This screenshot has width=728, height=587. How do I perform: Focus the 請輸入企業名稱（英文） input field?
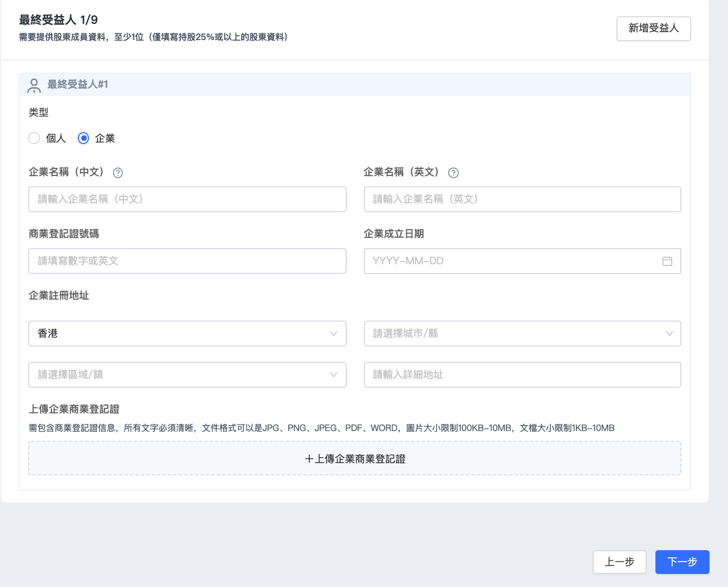coord(522,199)
